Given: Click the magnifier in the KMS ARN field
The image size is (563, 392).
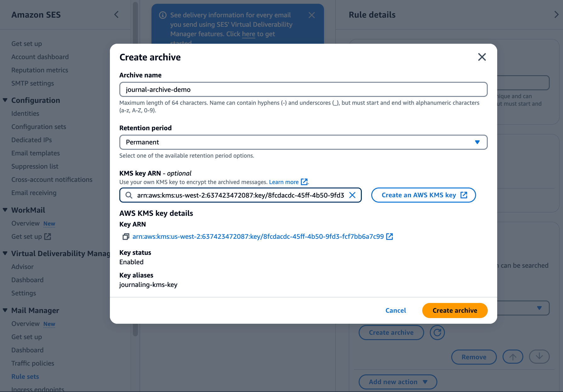Looking at the screenshot, I should (129, 195).
